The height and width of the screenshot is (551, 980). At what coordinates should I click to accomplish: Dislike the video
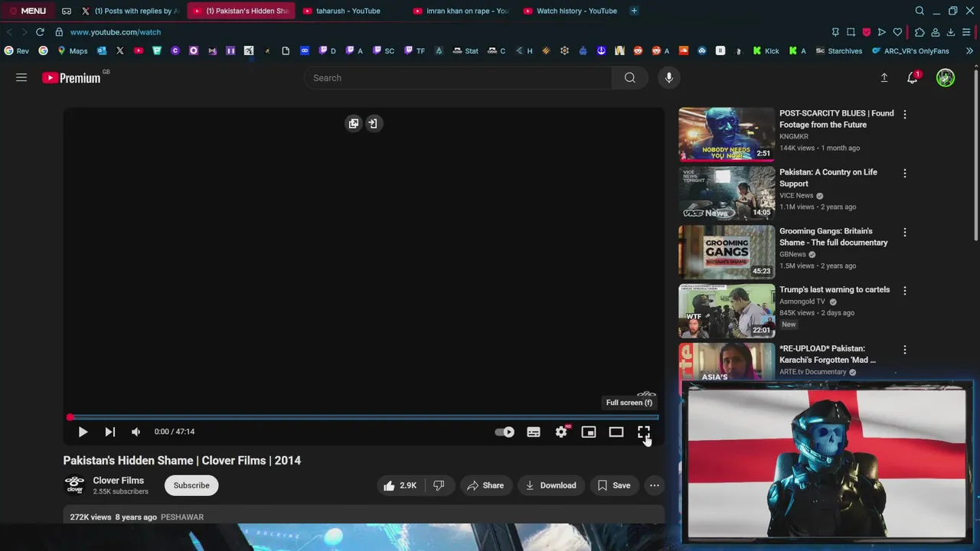tap(439, 485)
